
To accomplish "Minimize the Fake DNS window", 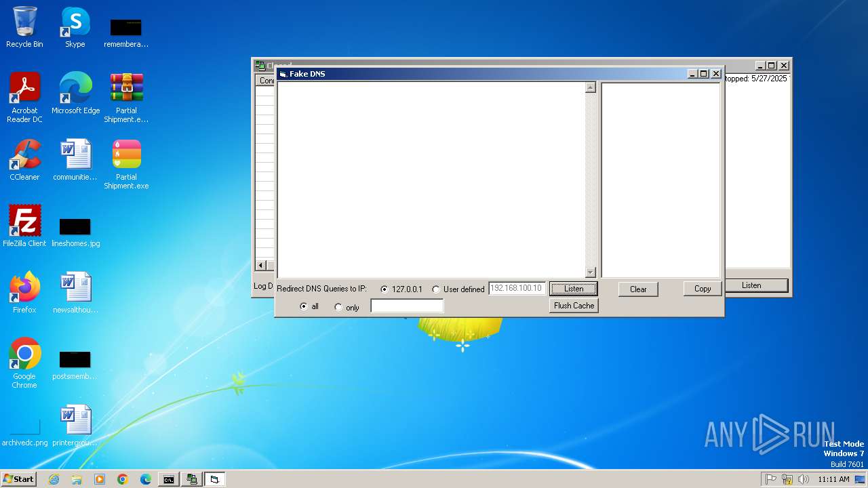I will point(692,74).
